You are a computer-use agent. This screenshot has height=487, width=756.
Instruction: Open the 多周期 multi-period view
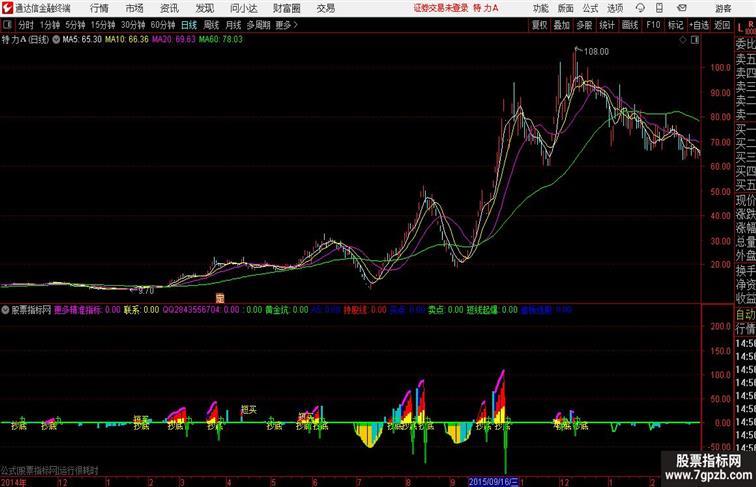tap(258, 25)
